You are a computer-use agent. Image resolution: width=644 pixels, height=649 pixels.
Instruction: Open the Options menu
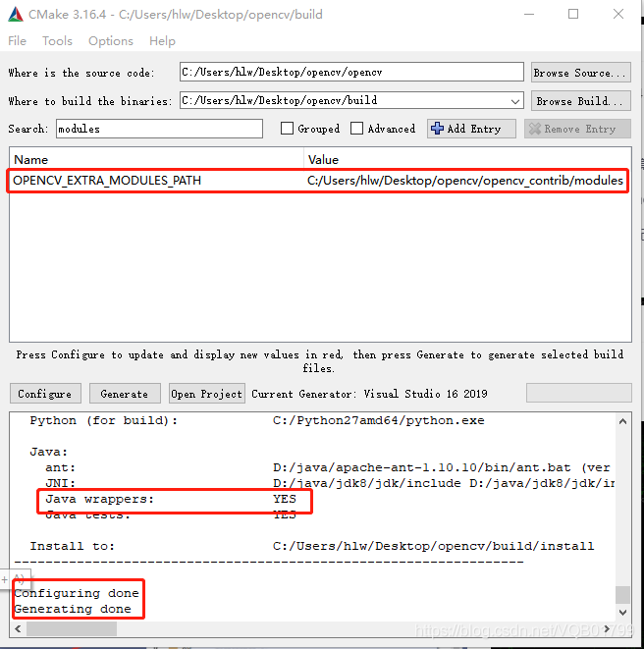click(111, 41)
